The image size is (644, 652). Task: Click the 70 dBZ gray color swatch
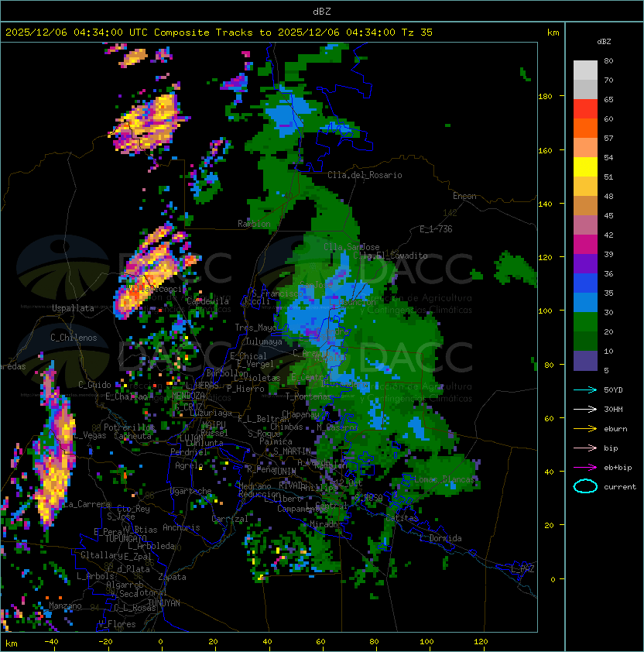(585, 89)
